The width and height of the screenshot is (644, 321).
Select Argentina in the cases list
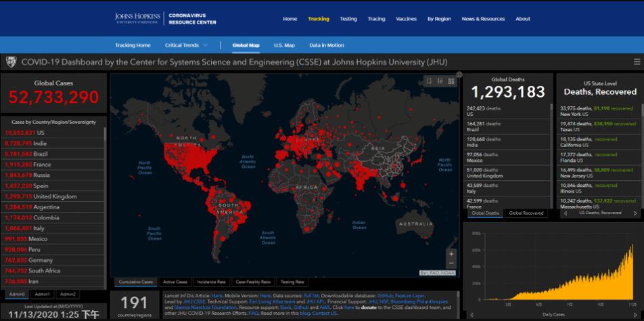point(53,207)
